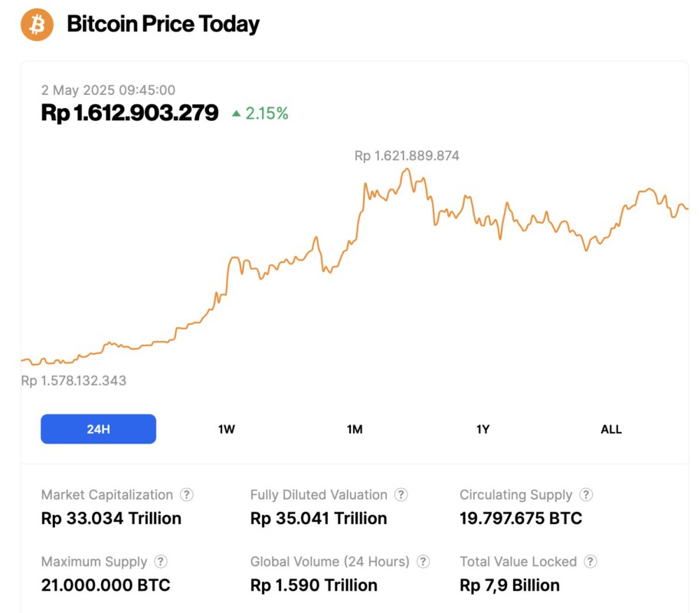Click the Circulating Supply question mark
This screenshot has width=700, height=613.
(x=586, y=494)
